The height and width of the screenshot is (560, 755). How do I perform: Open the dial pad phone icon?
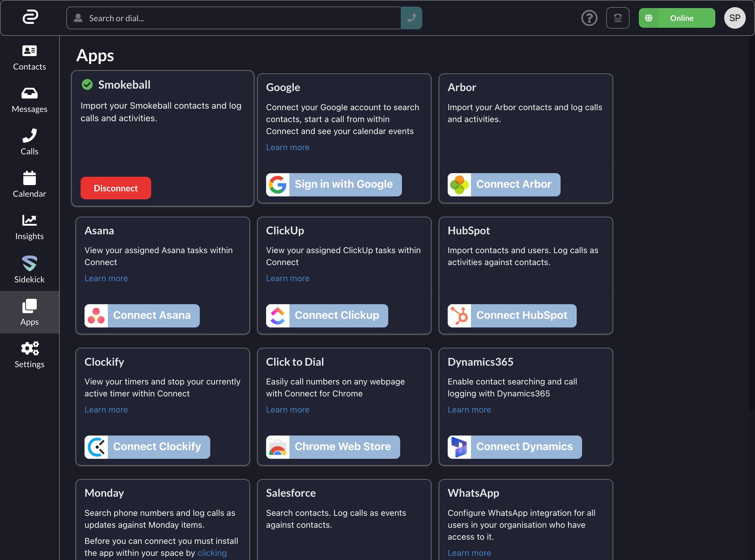[x=618, y=18]
